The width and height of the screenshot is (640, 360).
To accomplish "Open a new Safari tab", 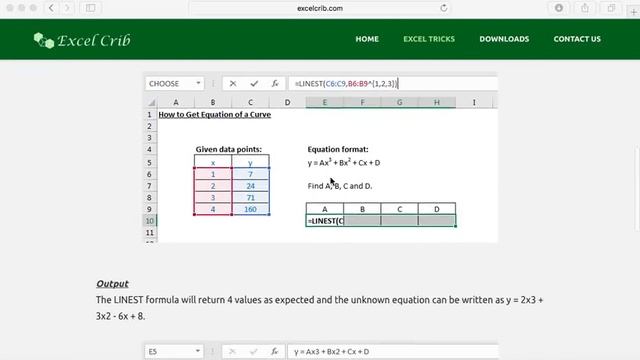I will point(633,11).
